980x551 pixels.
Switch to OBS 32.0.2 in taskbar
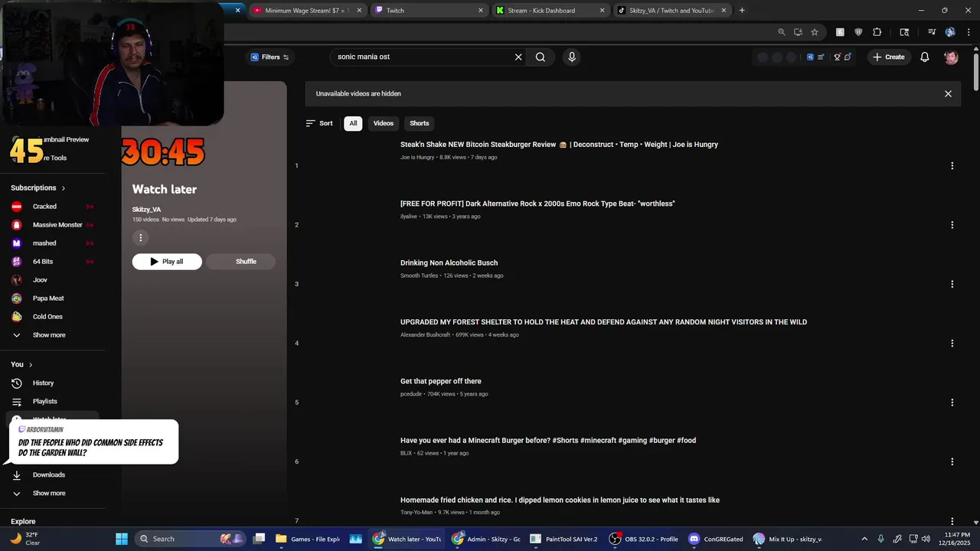click(x=644, y=539)
